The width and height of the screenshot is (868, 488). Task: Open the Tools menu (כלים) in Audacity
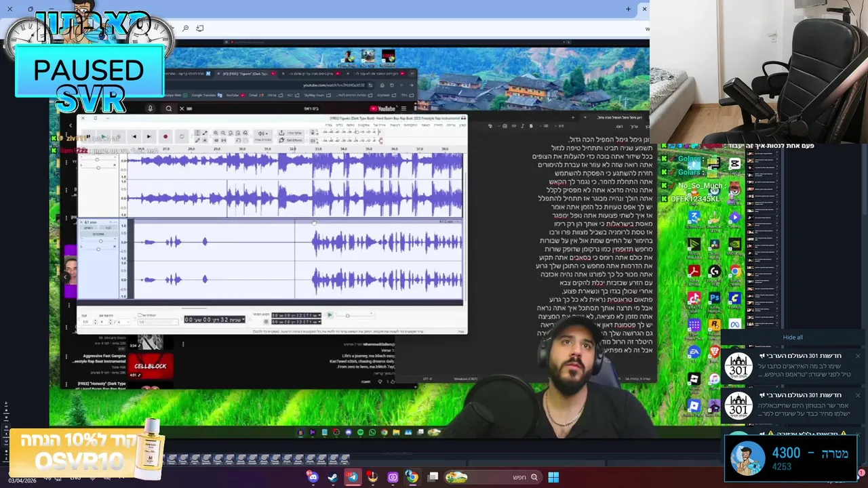(340, 125)
